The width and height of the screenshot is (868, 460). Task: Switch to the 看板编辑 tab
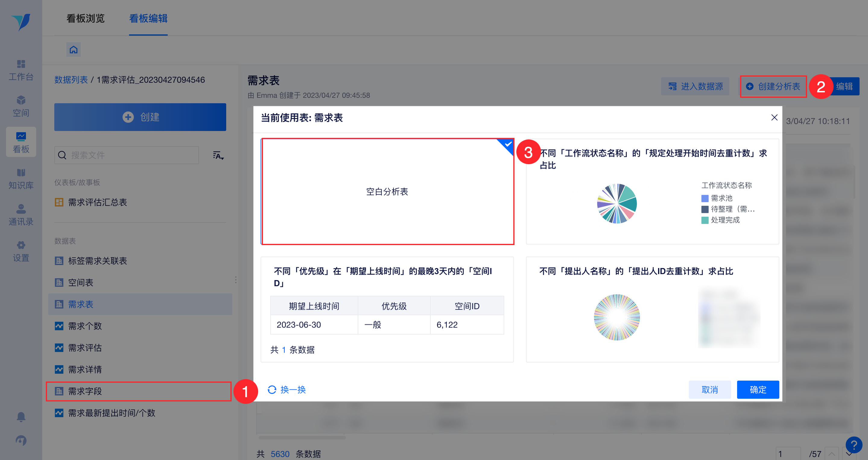(148, 18)
